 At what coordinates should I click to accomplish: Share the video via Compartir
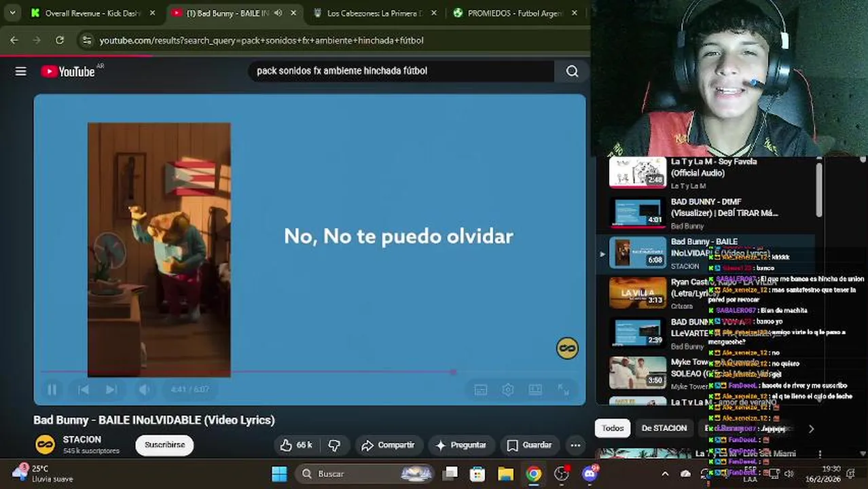click(388, 445)
